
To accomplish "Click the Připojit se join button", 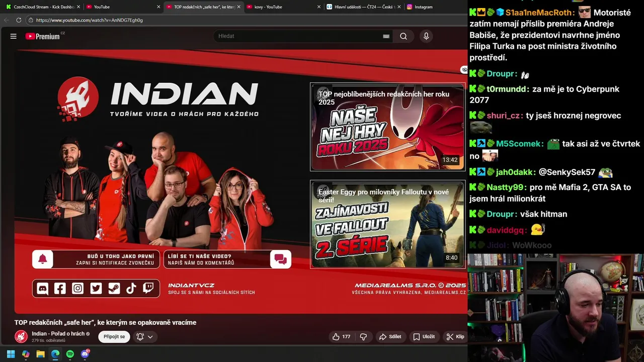I will pyautogui.click(x=114, y=336).
